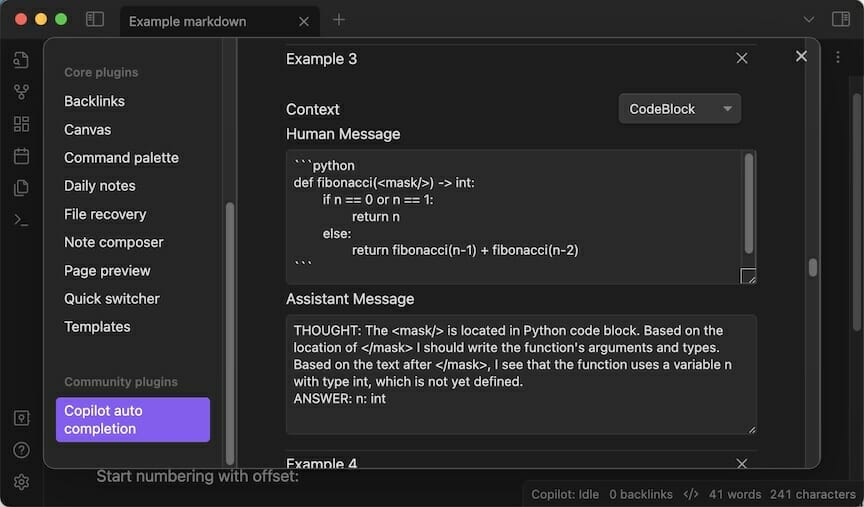Toggle the right sidebar icon
This screenshot has height=507, width=864.
click(x=840, y=19)
